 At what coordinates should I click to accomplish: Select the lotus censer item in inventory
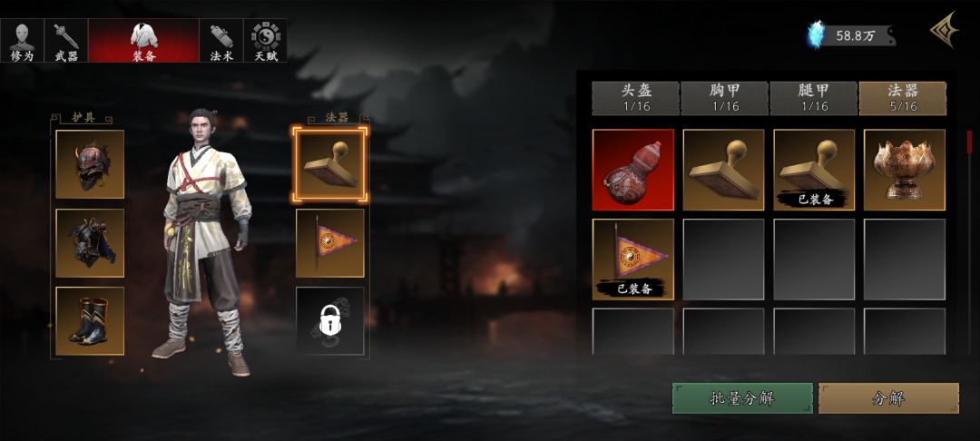click(905, 170)
